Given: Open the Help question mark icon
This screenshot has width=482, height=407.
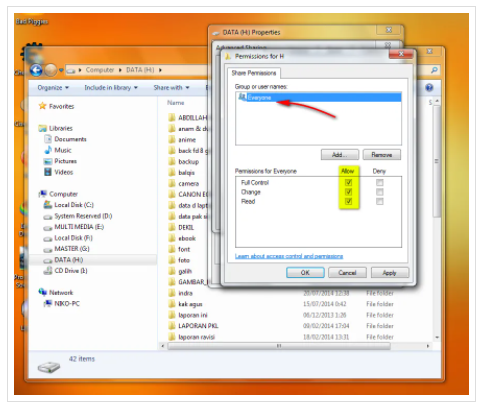Looking at the screenshot, I should tap(429, 88).
